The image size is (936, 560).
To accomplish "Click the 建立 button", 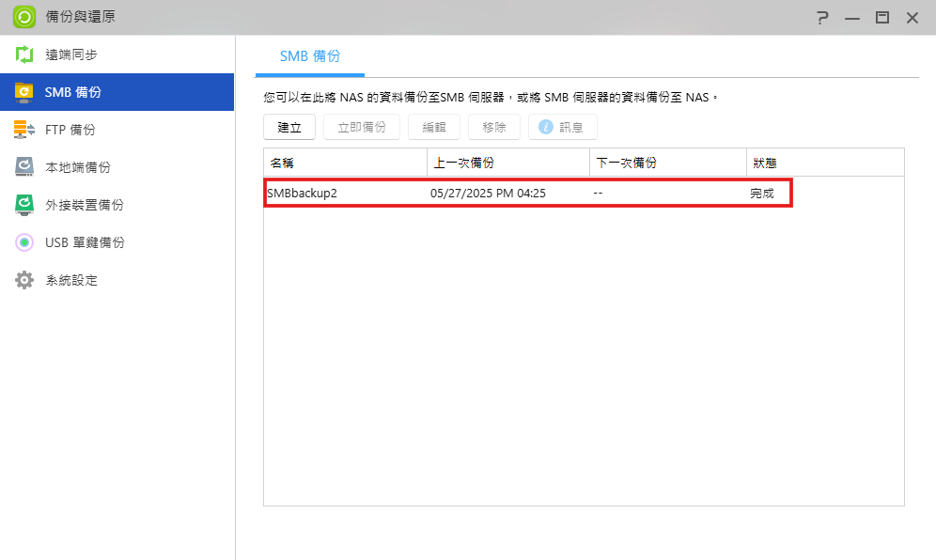I will click(289, 127).
